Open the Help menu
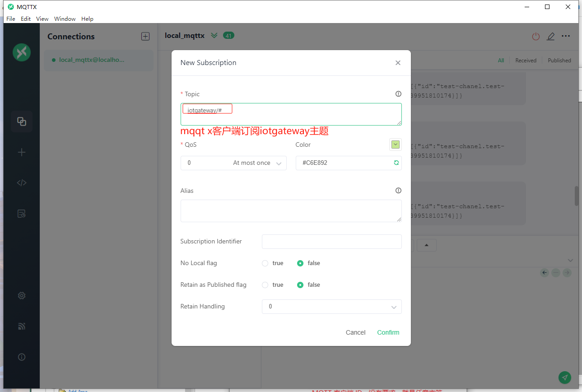Viewport: 582px width, 392px height. (87, 19)
